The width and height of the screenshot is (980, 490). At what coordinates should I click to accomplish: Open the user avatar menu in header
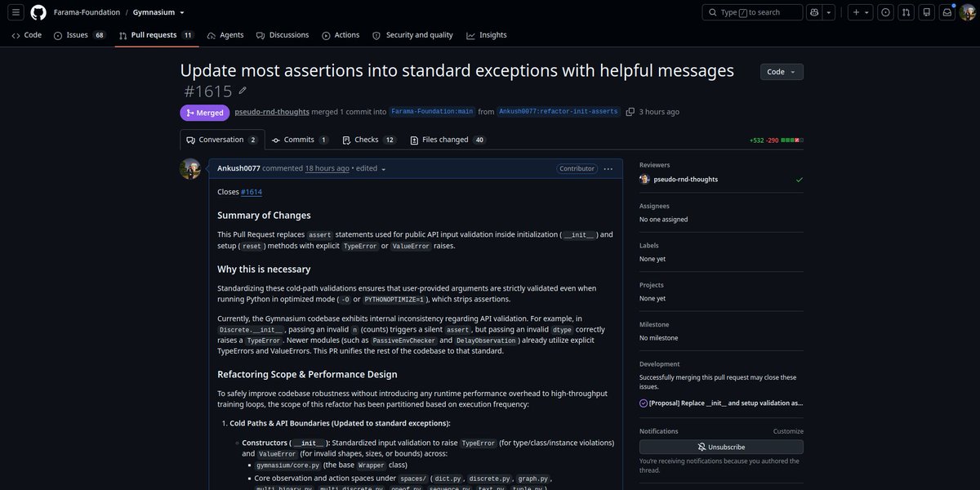(968, 12)
